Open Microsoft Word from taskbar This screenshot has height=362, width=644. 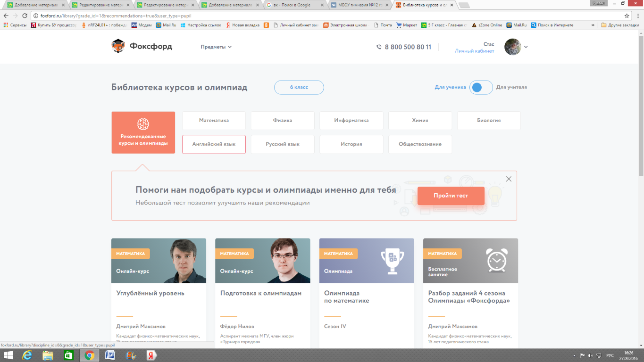pyautogui.click(x=110, y=355)
